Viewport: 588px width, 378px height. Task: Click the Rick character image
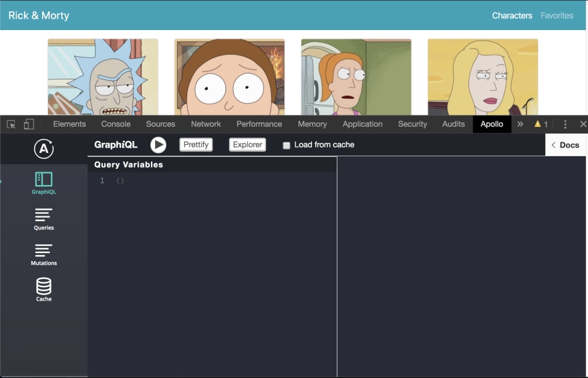point(103,77)
